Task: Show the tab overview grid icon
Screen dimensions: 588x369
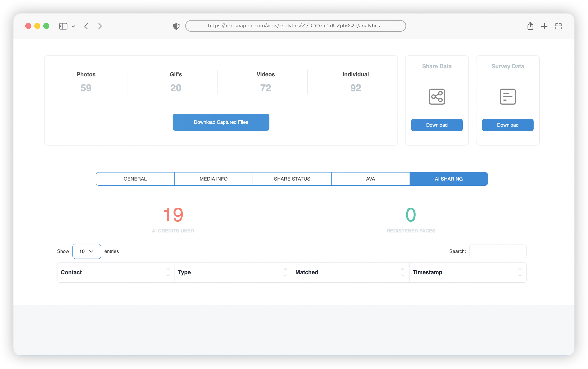Action: (558, 26)
